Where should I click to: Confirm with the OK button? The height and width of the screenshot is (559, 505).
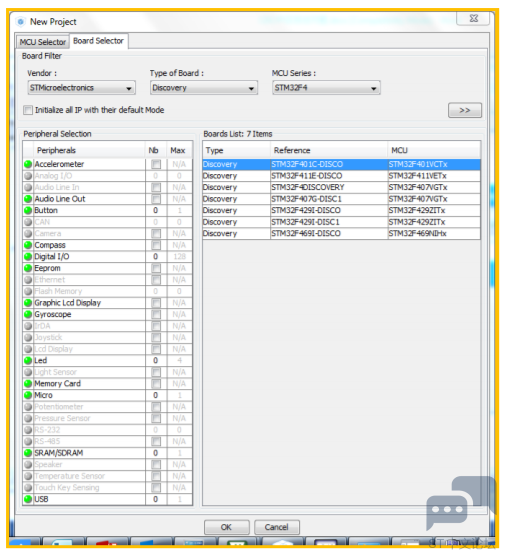227,527
